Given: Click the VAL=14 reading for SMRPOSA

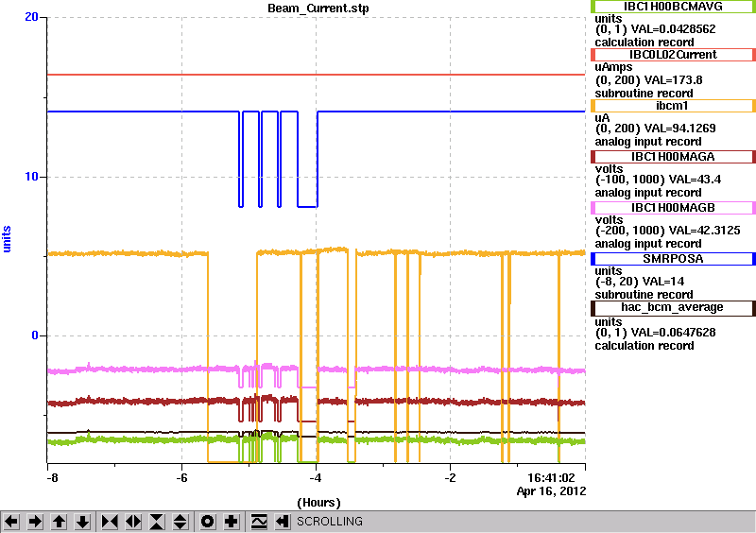Looking at the screenshot, I should coord(664,282).
